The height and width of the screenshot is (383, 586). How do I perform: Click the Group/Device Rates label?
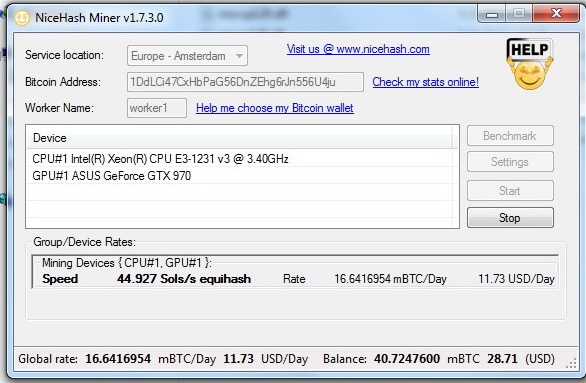coord(84,242)
